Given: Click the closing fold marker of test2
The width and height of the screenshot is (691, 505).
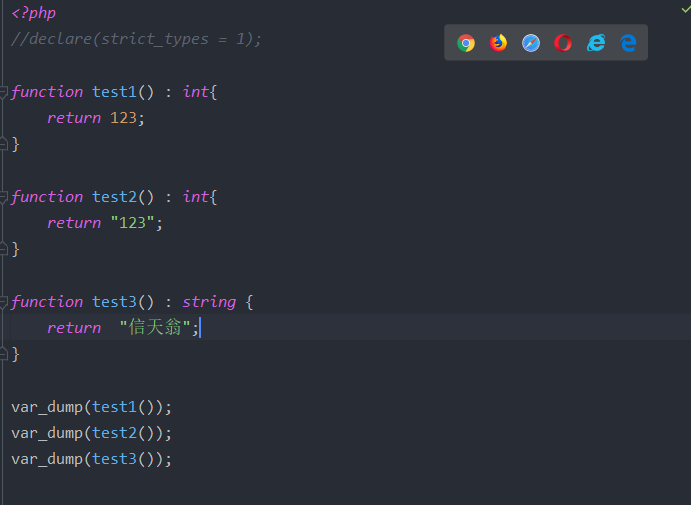Looking at the screenshot, I should [3, 249].
